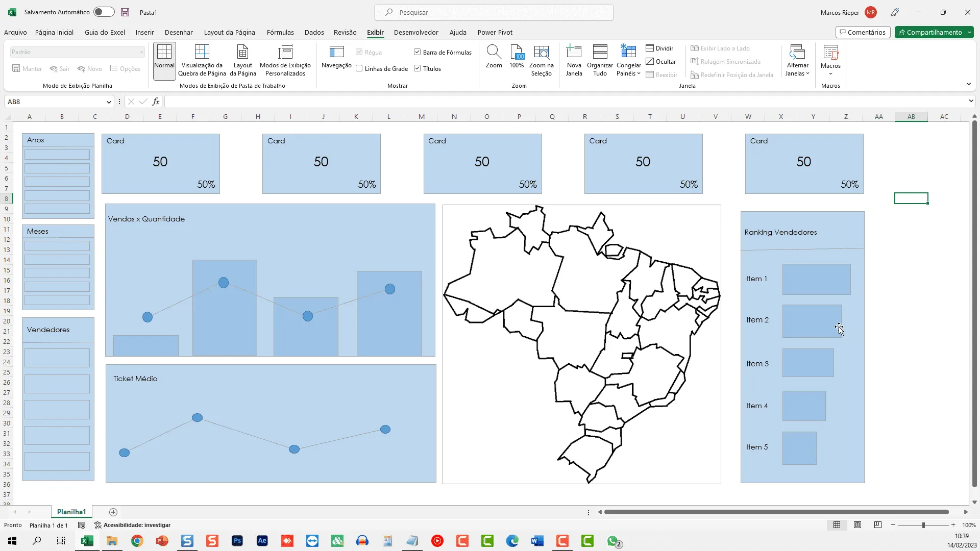980x551 pixels.
Task: Click the pen/coming soon icon near profile
Action: pyautogui.click(x=895, y=12)
